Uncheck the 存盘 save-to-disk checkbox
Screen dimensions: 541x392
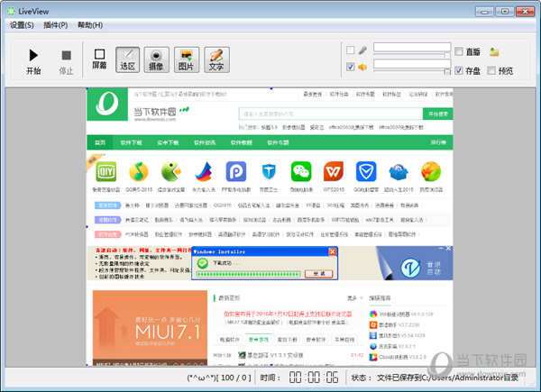coord(459,70)
